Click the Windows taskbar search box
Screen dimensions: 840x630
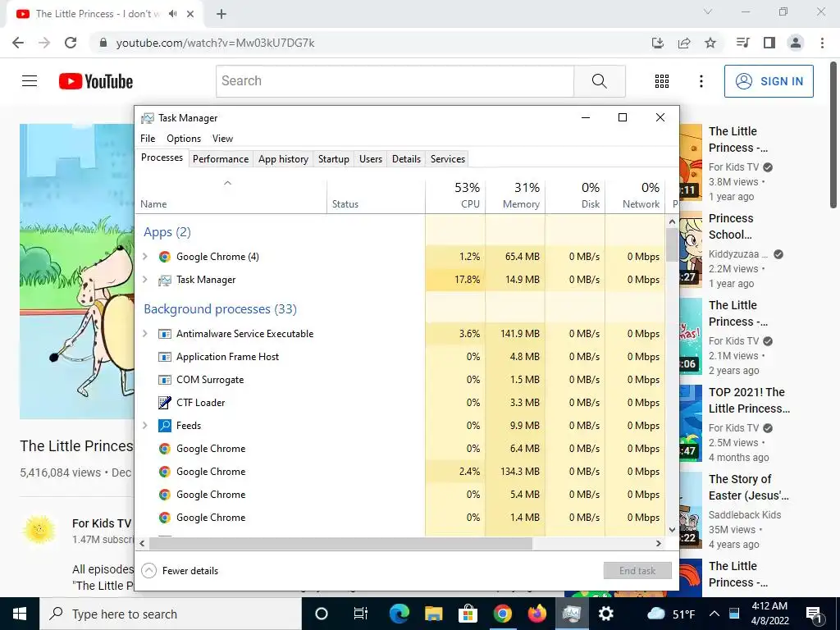click(171, 614)
